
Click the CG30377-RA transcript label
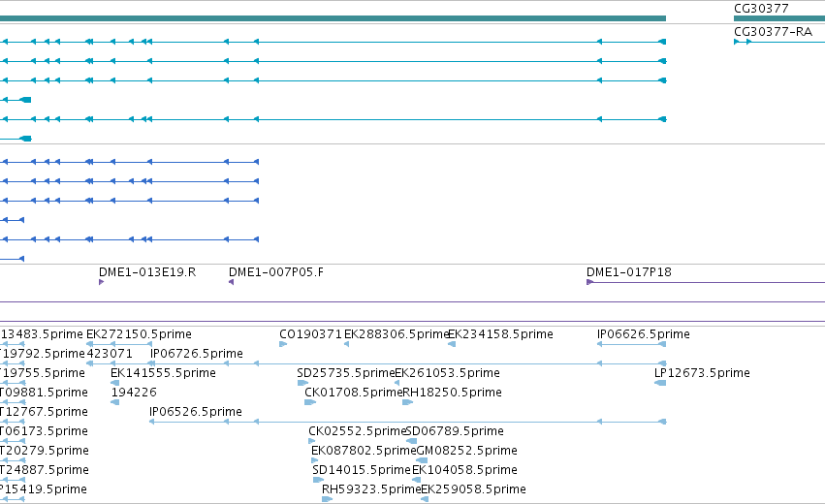773,32
